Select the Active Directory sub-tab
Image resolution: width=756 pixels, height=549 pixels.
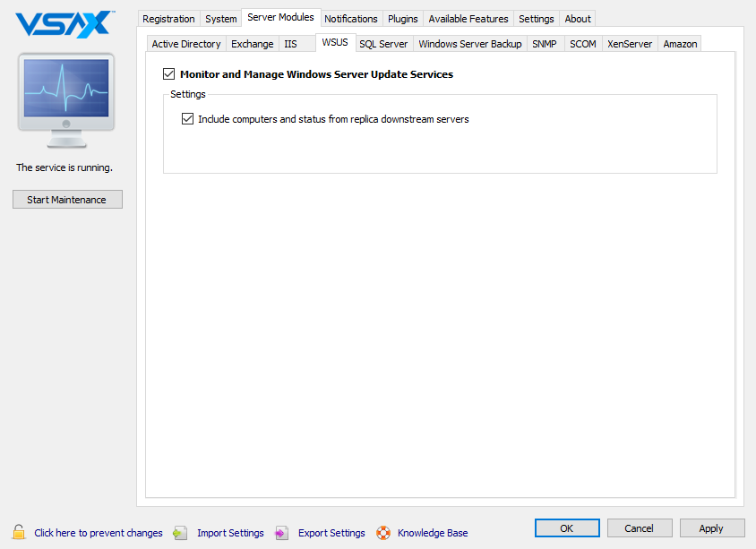click(186, 44)
